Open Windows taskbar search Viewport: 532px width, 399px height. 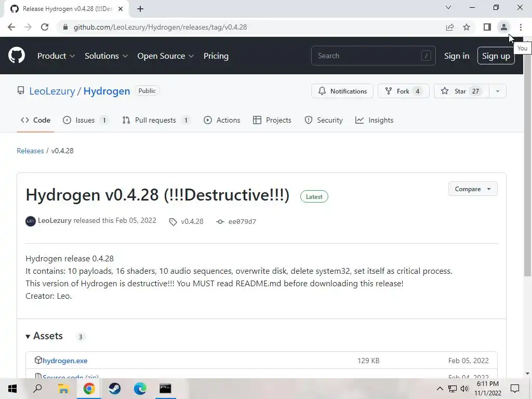point(37,389)
